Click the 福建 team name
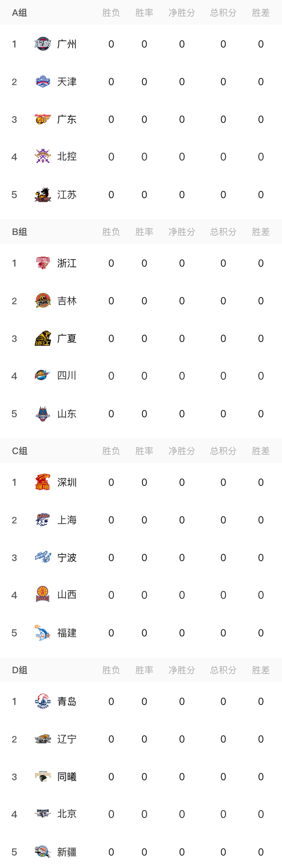This screenshot has width=282, height=868. pos(67,633)
